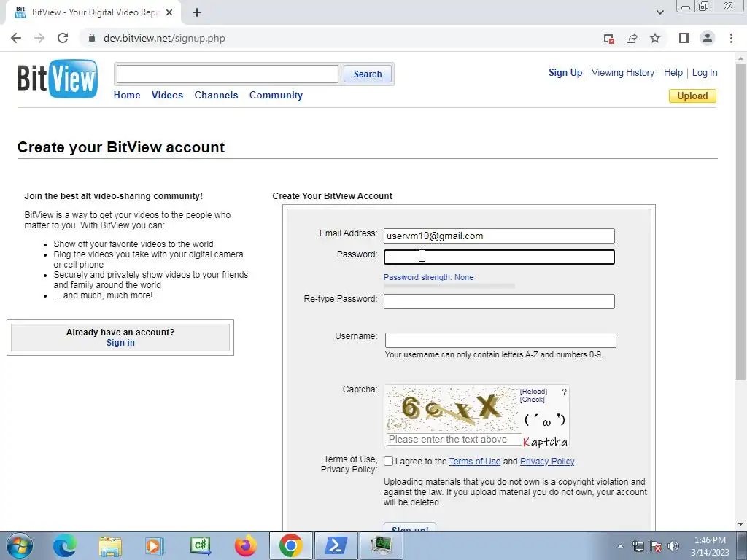Launch Firefox from taskbar
Viewport: 747px width, 560px height.
coord(245,545)
